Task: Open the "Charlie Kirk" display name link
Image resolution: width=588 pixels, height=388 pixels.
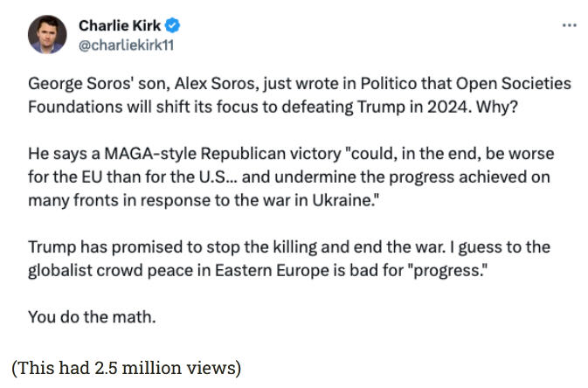Action: point(120,25)
